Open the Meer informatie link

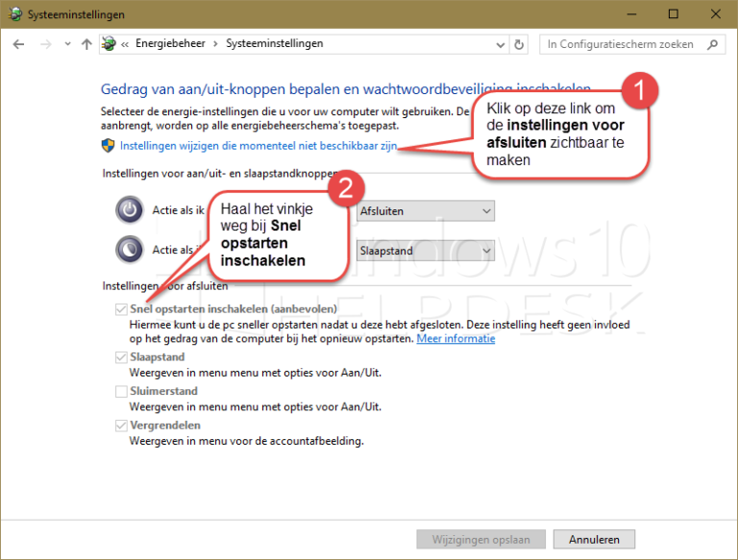[455, 338]
